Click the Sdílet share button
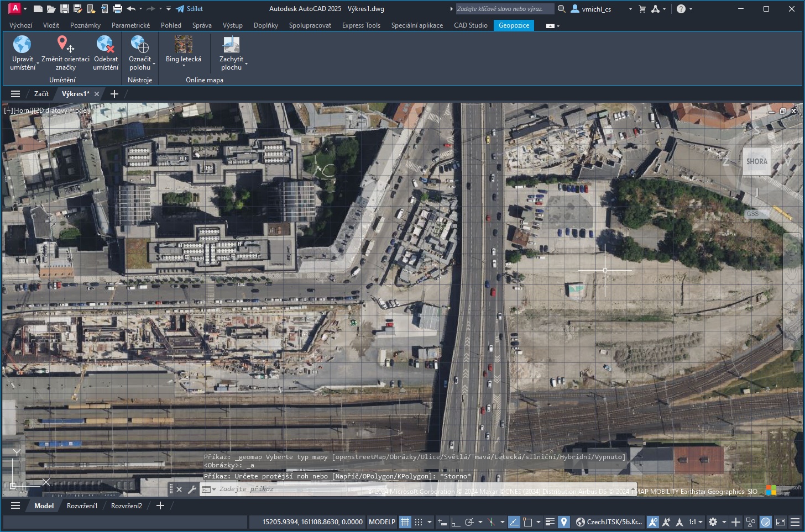The height and width of the screenshot is (532, 805). (190, 9)
